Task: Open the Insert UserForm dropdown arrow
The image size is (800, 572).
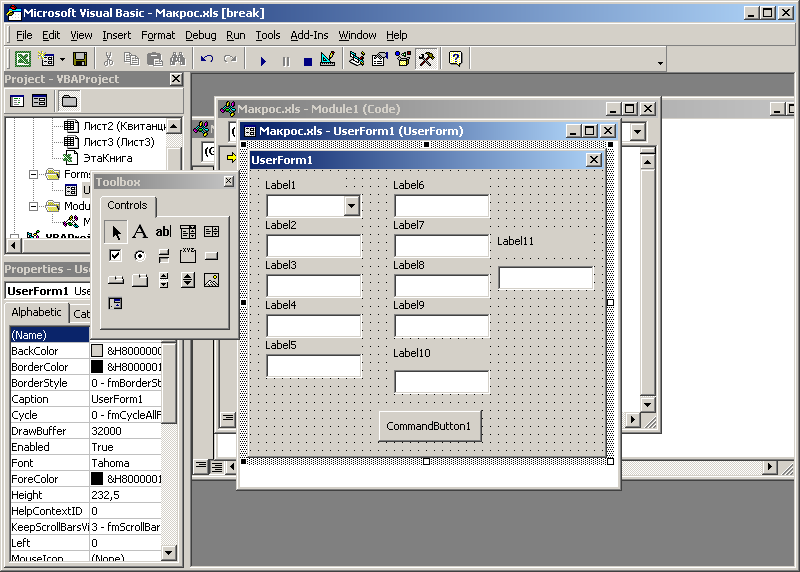Action: (x=62, y=60)
